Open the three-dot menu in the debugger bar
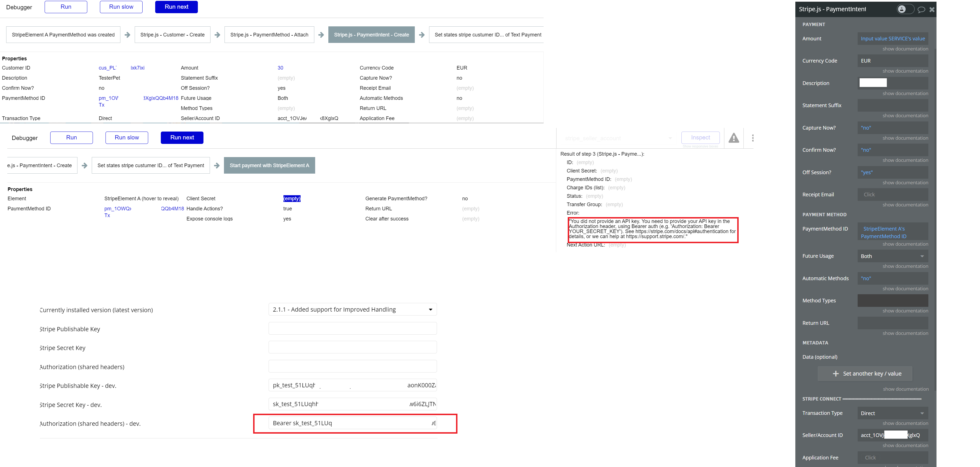The width and height of the screenshot is (980, 467). tap(753, 138)
